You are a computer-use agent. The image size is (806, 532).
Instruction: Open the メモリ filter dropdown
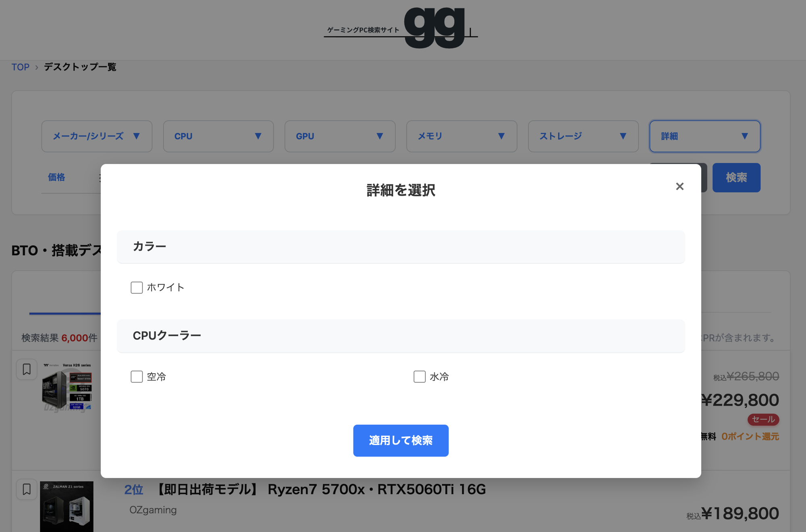pyautogui.click(x=462, y=136)
